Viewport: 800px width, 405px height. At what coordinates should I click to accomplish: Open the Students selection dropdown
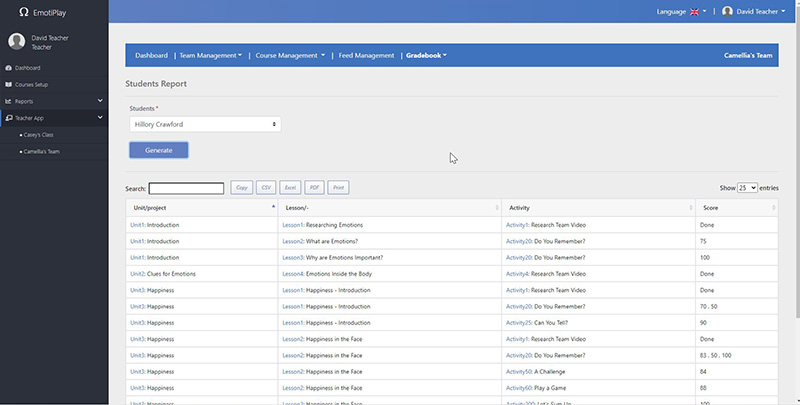click(x=205, y=124)
